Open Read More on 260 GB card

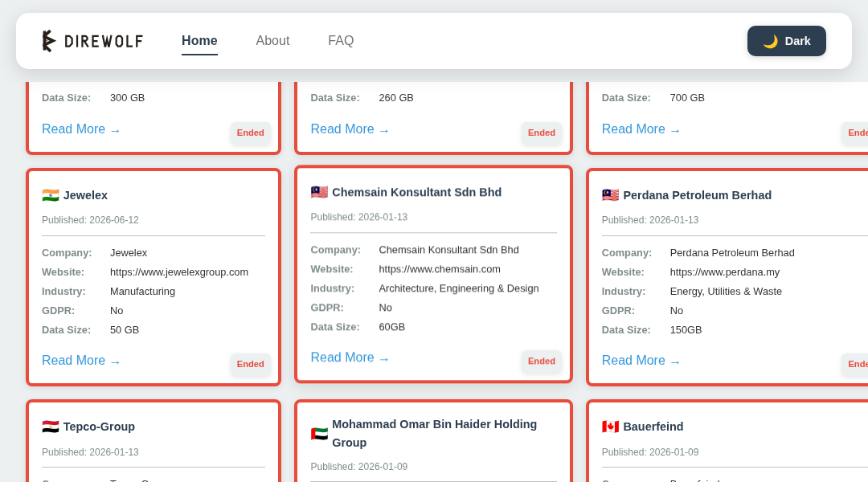350,129
